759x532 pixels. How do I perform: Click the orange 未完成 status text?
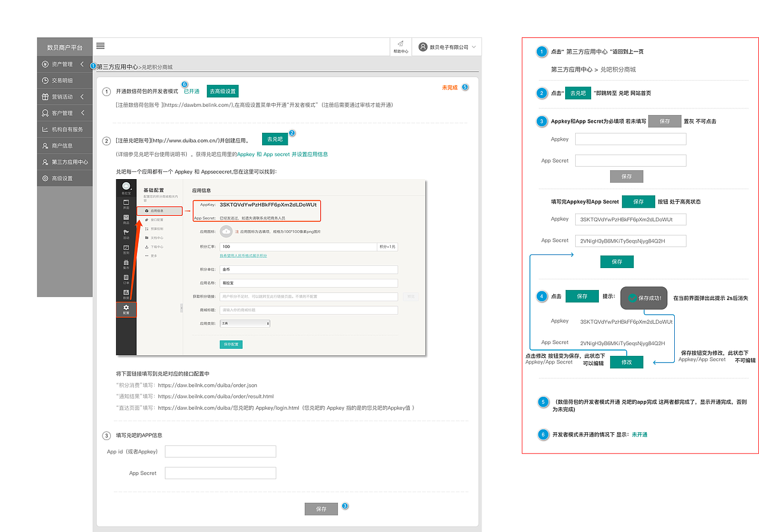450,88
